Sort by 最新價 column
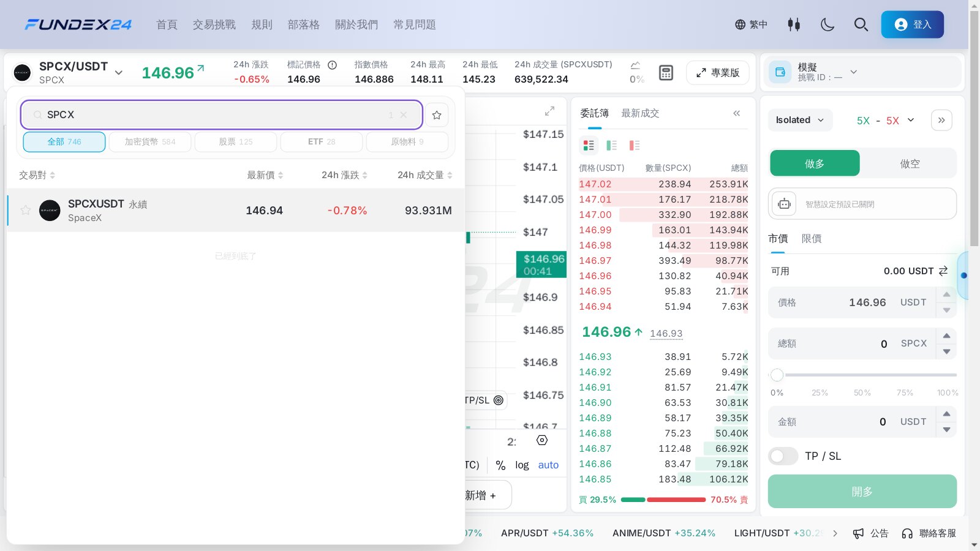 pos(265,175)
